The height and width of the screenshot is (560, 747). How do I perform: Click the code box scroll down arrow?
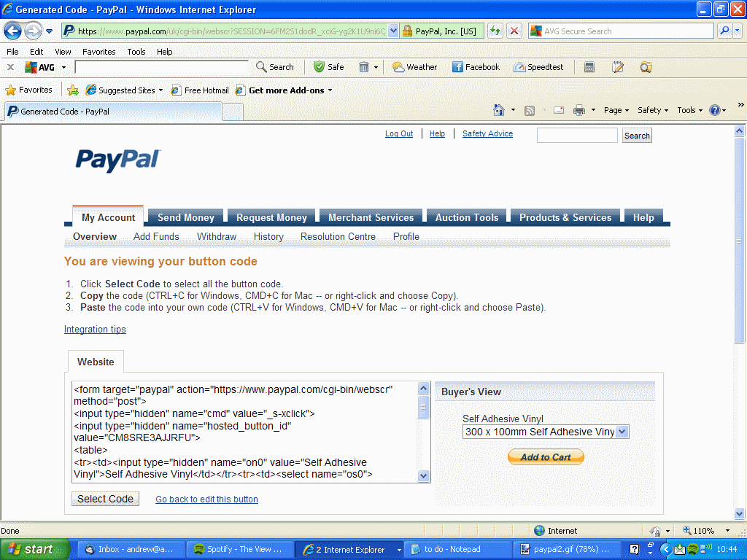click(x=424, y=475)
